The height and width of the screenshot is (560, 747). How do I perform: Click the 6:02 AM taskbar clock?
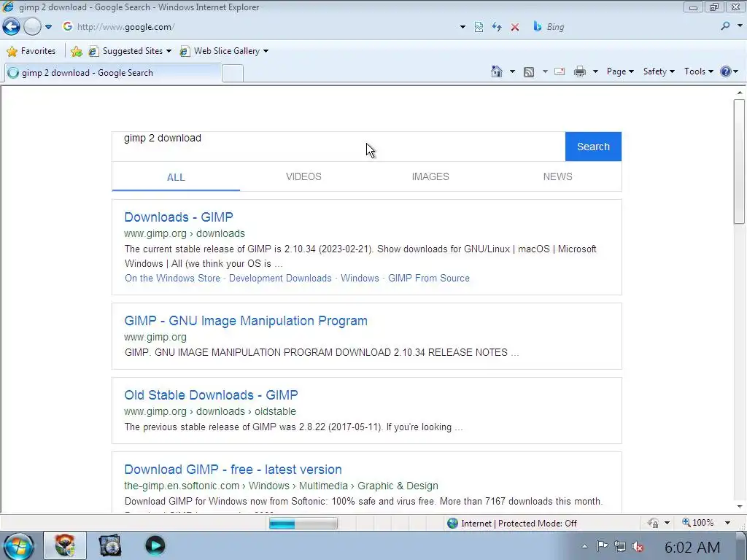692,547
